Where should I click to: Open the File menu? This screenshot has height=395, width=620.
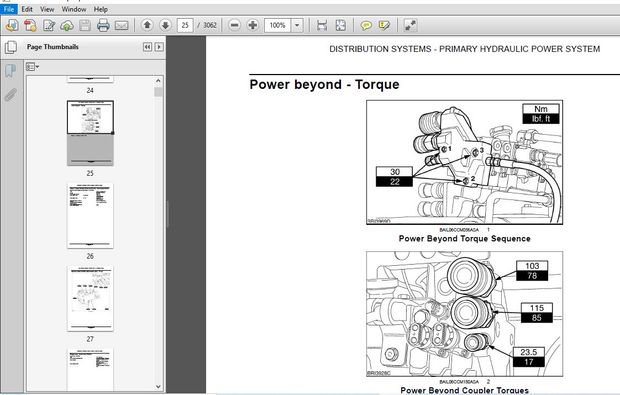9,9
